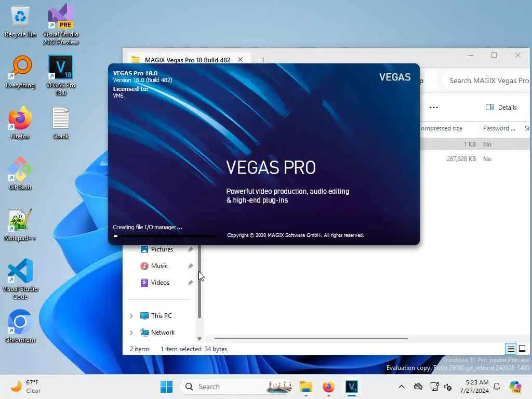Open Firefox from the taskbar
Screen dimensions: 532x399
tap(328, 387)
